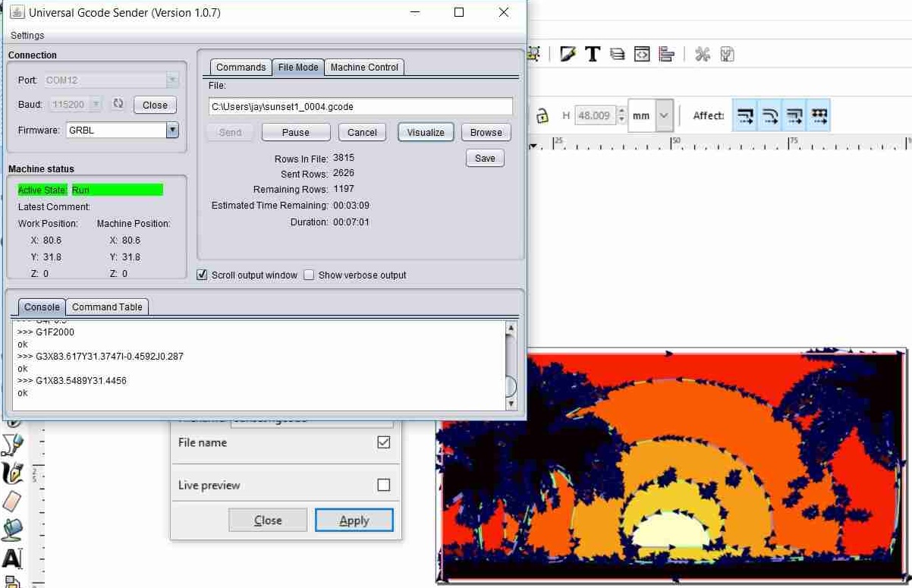The height and width of the screenshot is (588, 912).
Task: Click the Save button
Action: pos(485,158)
